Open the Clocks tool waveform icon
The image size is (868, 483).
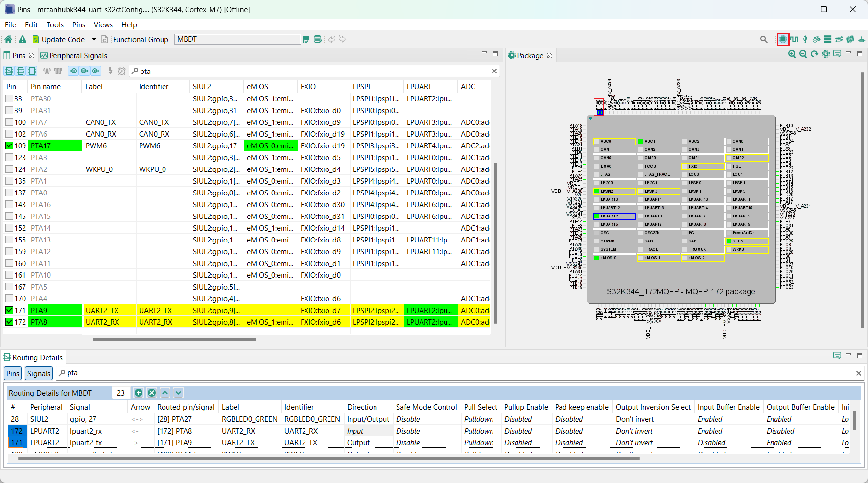pos(794,39)
